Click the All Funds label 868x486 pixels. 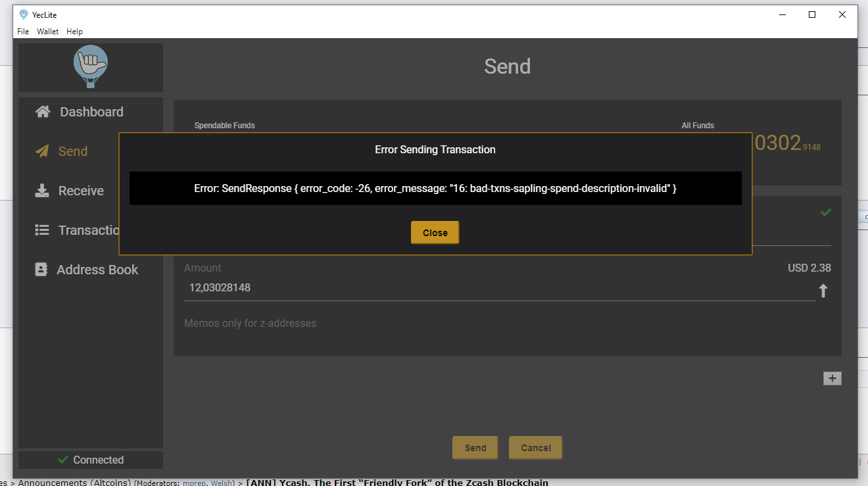click(698, 125)
